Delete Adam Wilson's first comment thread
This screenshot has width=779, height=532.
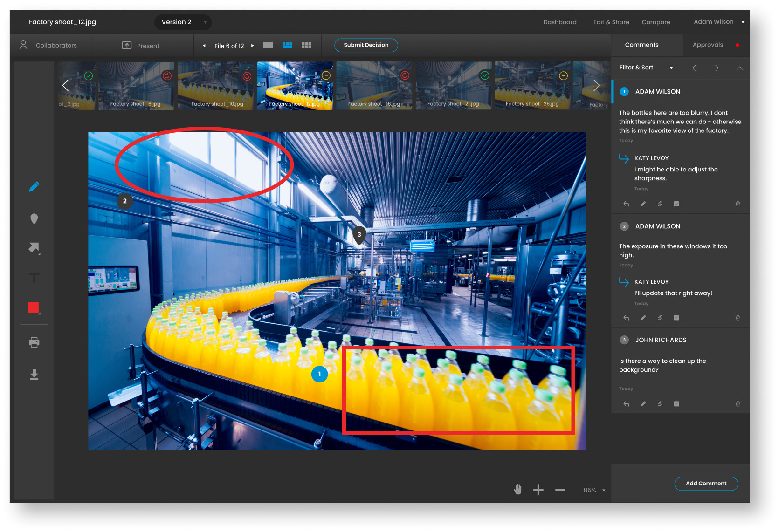pyautogui.click(x=738, y=204)
